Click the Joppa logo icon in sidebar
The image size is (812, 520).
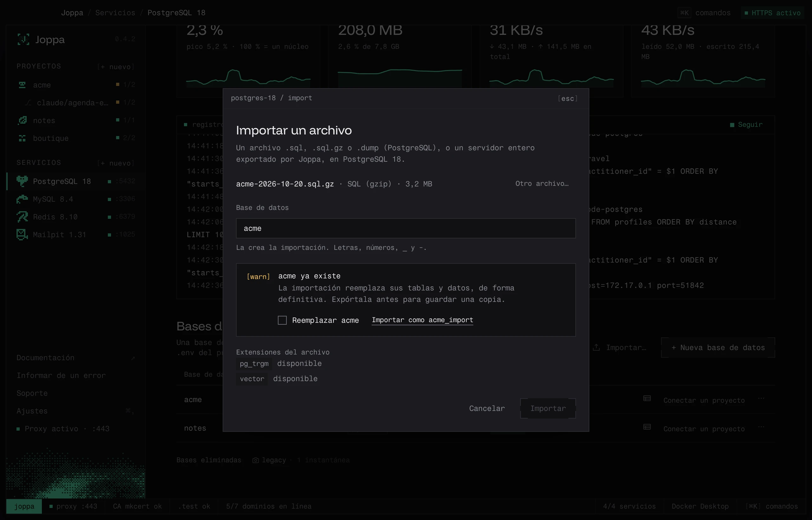coord(23,40)
